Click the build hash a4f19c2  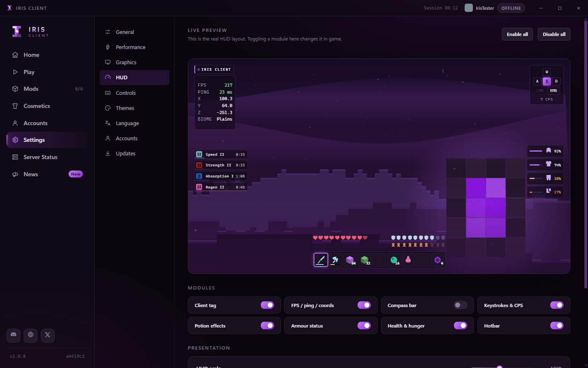pos(76,356)
